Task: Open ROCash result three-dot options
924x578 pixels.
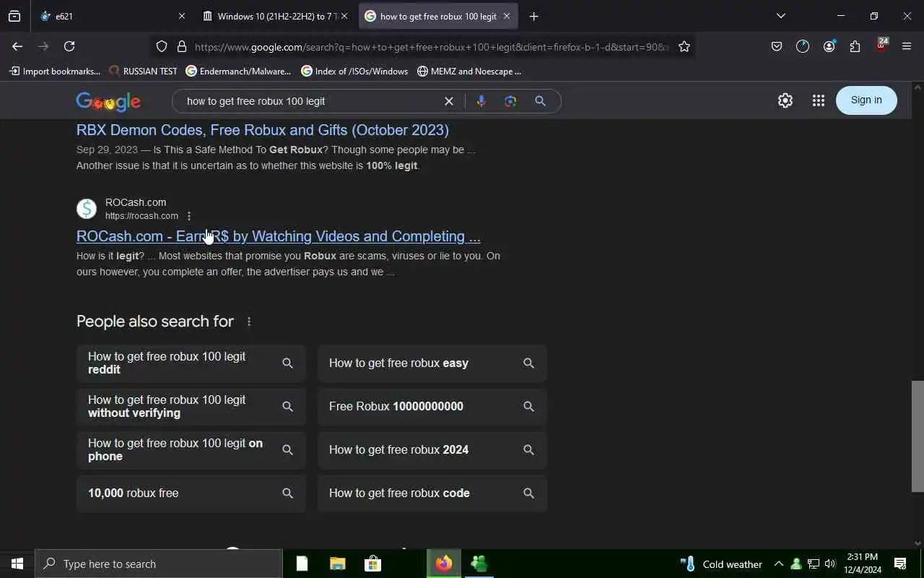Action: (189, 216)
